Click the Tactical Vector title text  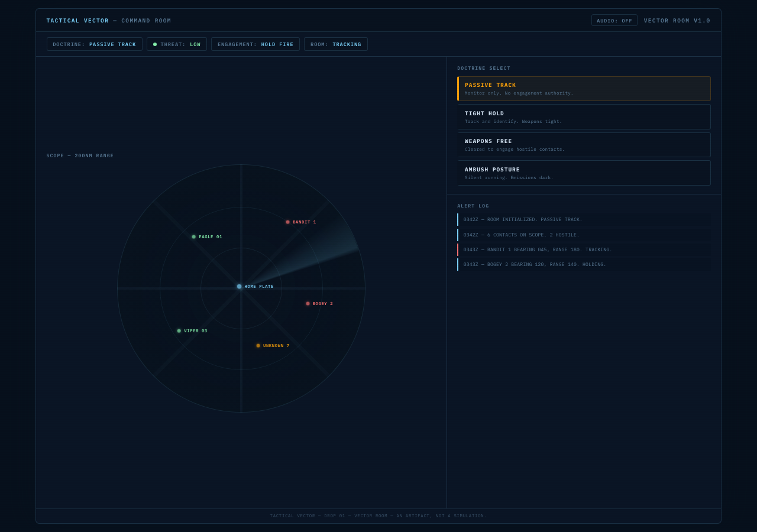[x=78, y=21]
